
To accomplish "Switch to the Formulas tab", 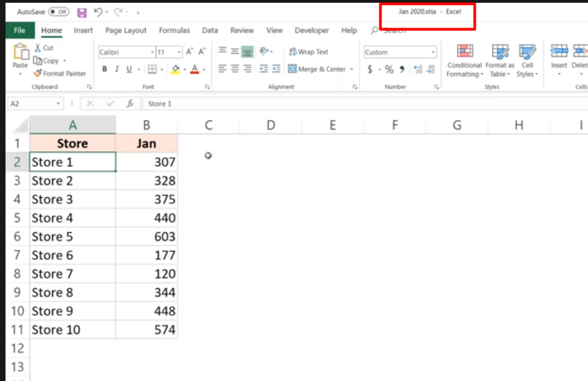I will tap(174, 30).
